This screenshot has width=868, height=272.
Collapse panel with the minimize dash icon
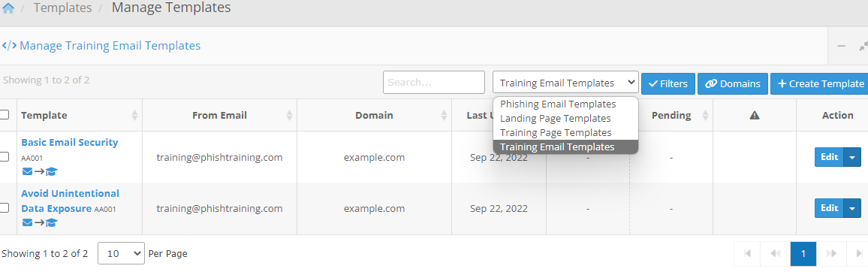point(841,46)
